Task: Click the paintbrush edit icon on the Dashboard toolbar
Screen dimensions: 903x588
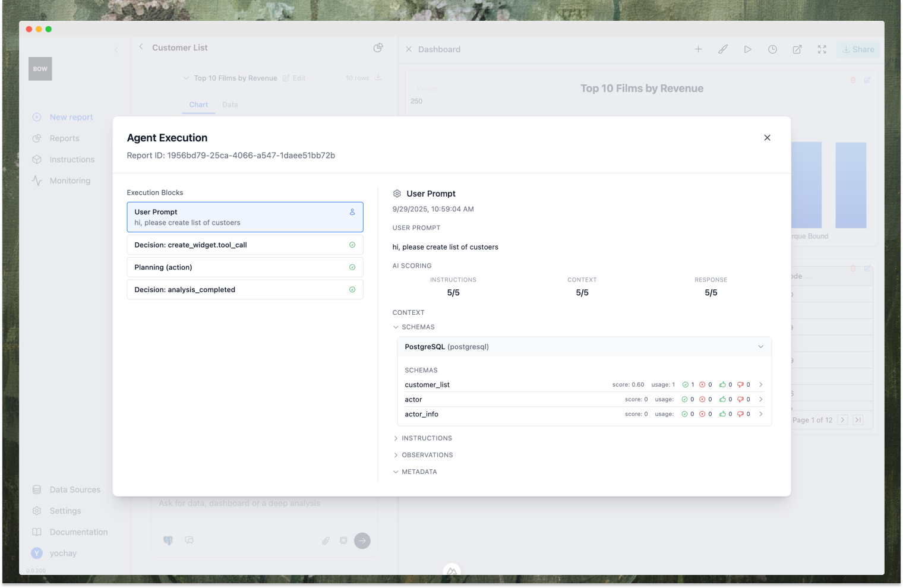Action: 723,49
